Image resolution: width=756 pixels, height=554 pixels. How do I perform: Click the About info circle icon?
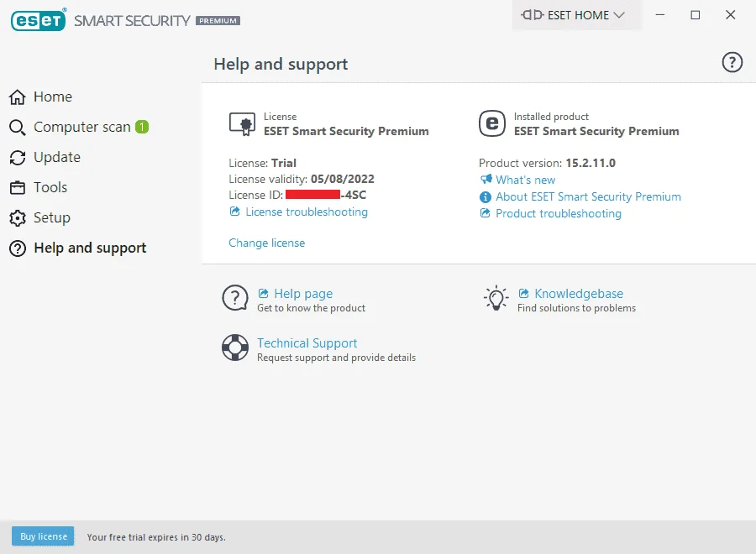click(486, 197)
